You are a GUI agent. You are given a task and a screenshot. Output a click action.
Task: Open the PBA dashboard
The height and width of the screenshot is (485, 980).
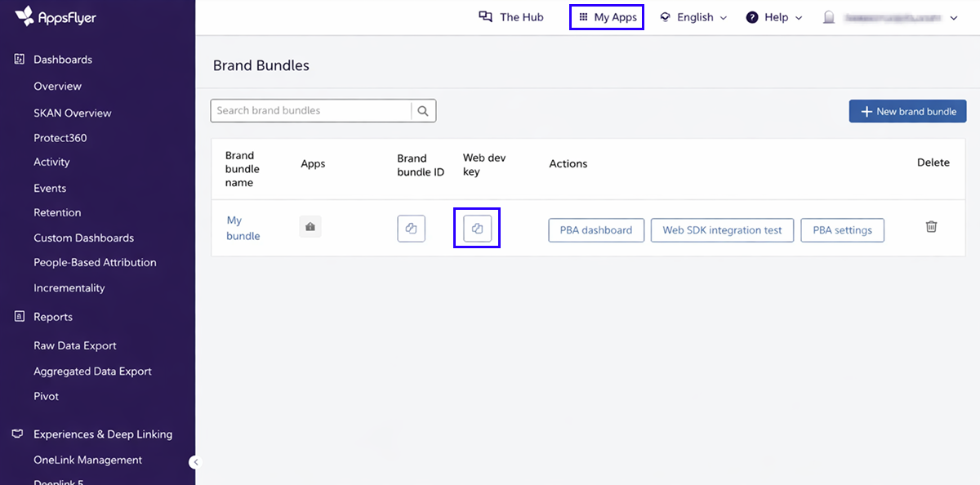595,230
